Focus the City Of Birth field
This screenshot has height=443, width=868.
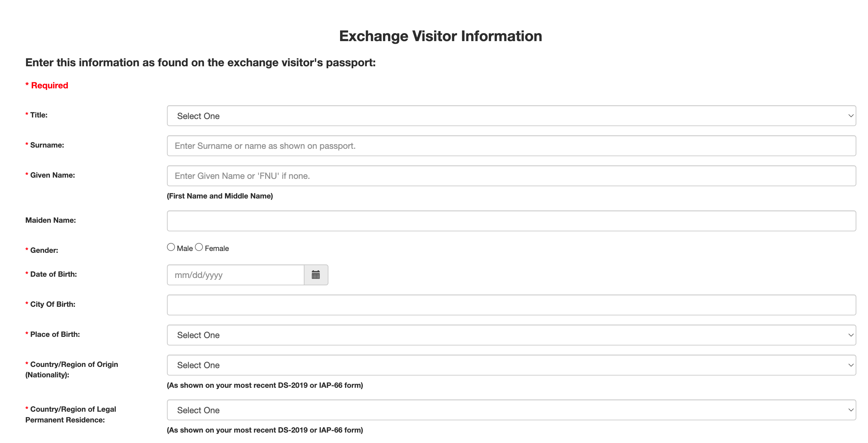click(x=511, y=305)
